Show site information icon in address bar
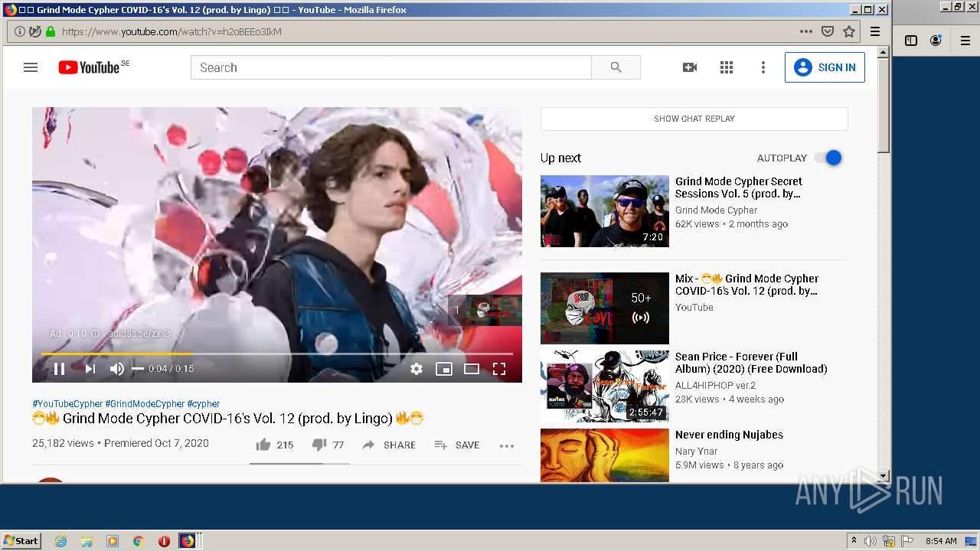This screenshot has width=980, height=551. point(19,31)
